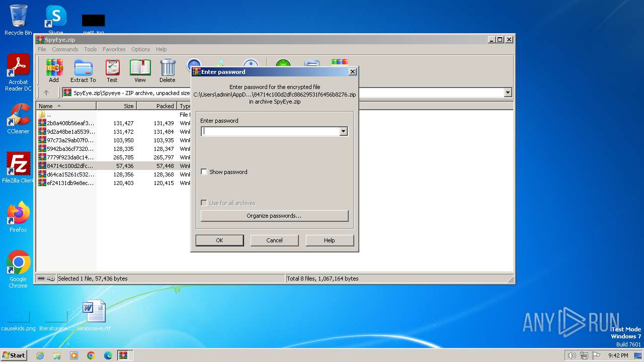The width and height of the screenshot is (644, 362).
Task: Click WinRAR taskbar button
Action: 123,355
